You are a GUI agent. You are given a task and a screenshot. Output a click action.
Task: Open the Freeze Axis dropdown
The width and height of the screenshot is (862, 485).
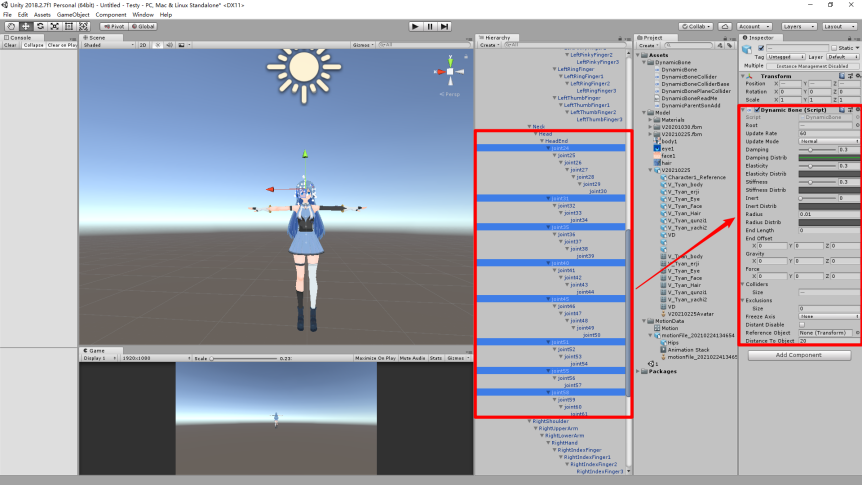pos(829,317)
